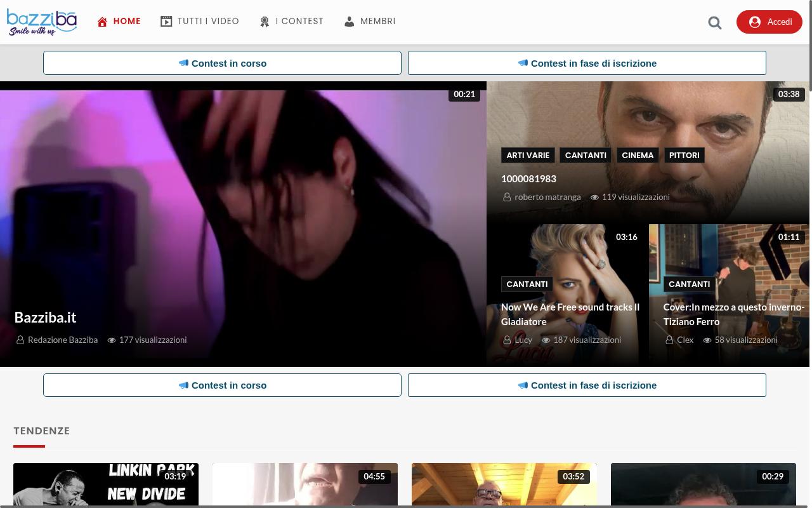Screen dimensions: 812x508
Task: Click megaphone icon in top Contest in corso
Action: click(183, 63)
